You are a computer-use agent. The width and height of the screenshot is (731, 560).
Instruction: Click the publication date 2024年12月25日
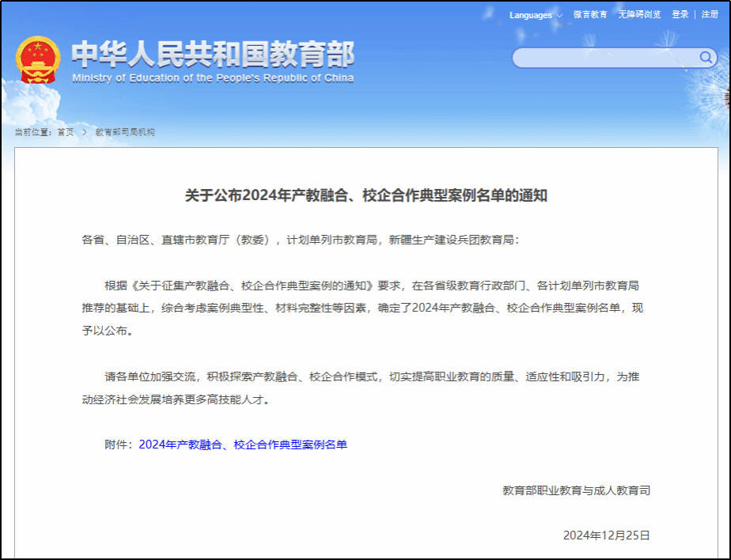[x=606, y=535]
